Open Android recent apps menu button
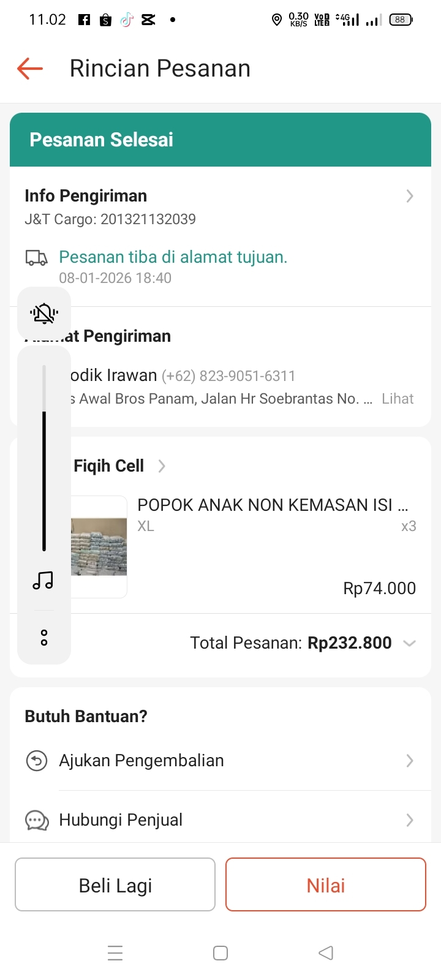Screen dimensions: 441x980 tap(115, 953)
